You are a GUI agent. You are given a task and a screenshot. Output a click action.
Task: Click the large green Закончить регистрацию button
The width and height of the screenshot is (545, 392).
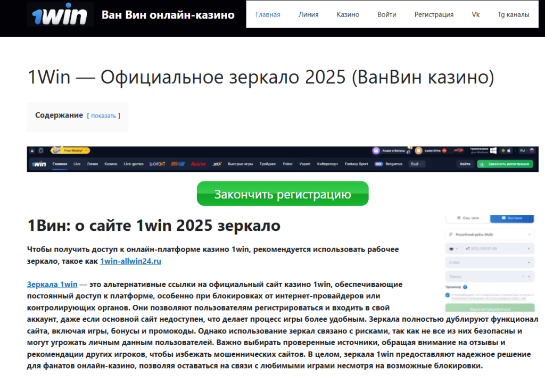(283, 194)
